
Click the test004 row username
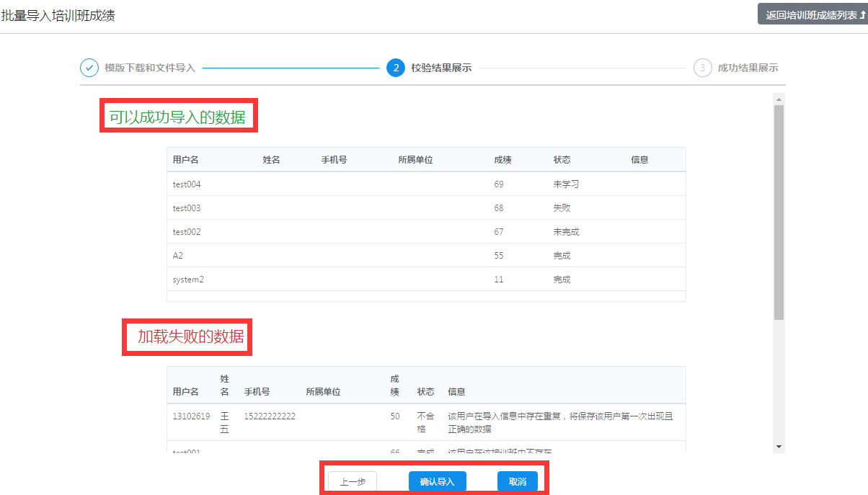(x=187, y=184)
